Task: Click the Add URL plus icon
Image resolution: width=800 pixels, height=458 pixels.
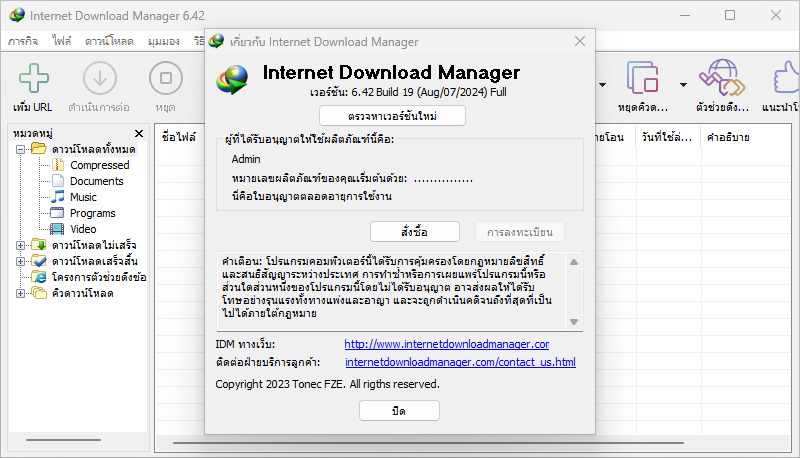Action: (x=34, y=79)
